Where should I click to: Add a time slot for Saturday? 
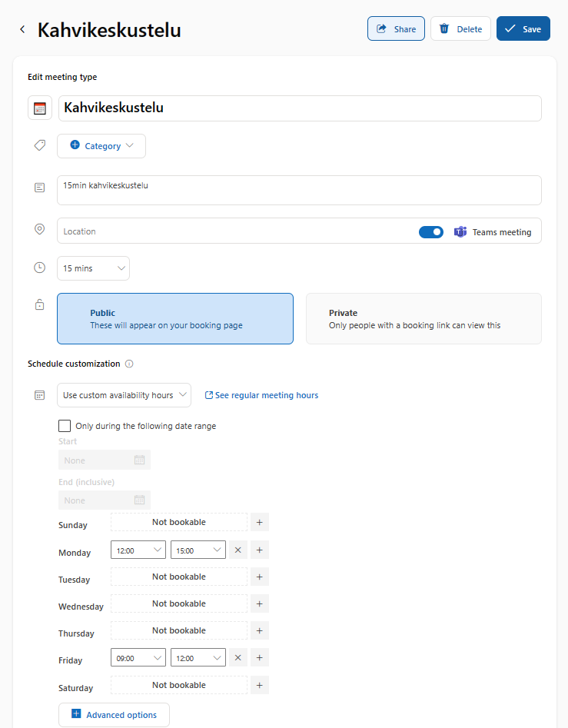[260, 685]
